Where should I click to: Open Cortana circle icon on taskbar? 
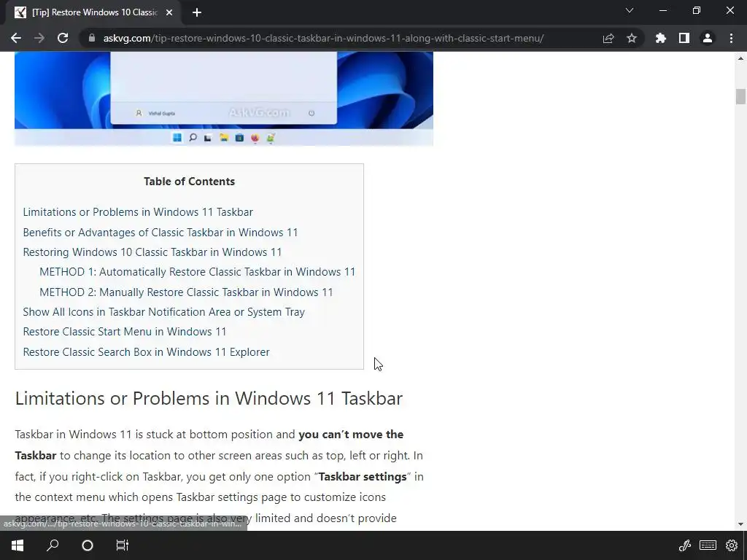(88, 545)
